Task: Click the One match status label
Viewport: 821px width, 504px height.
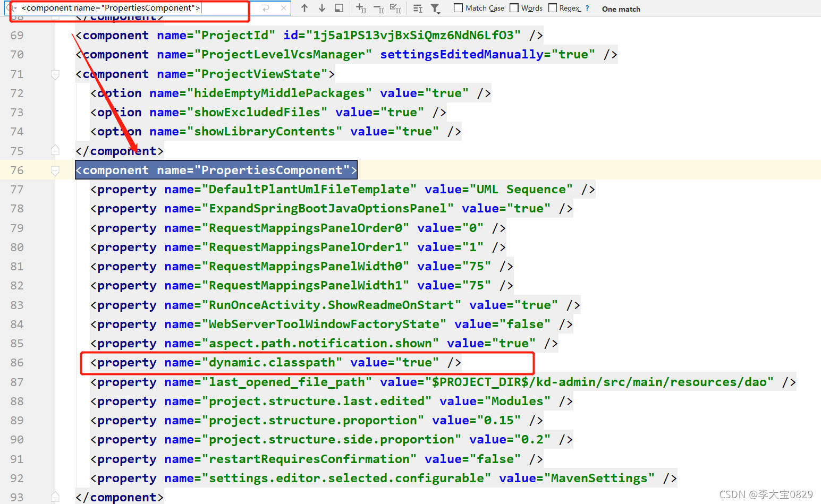Action: click(621, 8)
